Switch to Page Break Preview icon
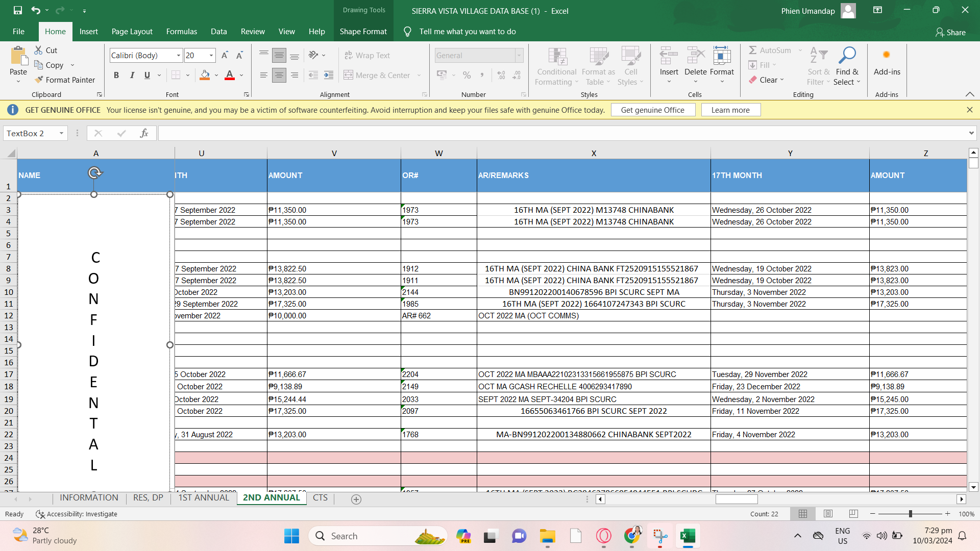Image resolution: width=980 pixels, height=551 pixels. coord(853,514)
